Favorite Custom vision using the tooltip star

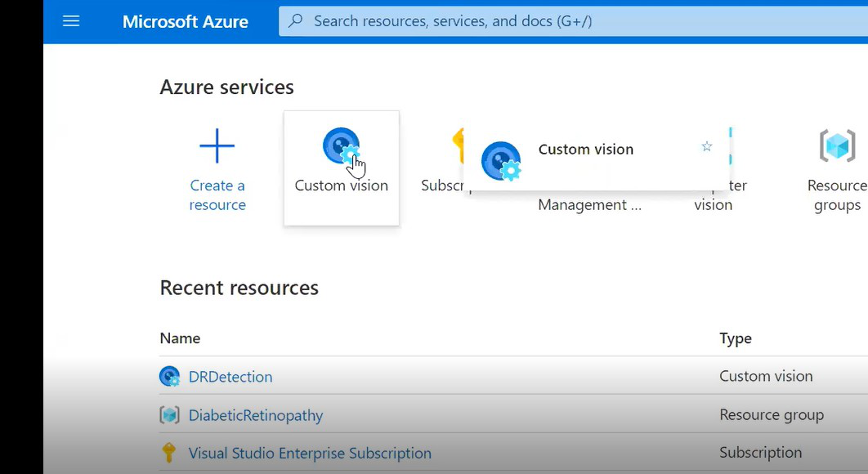(707, 147)
